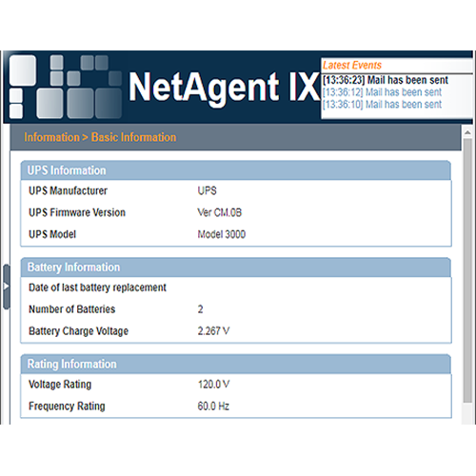Click the scrollbar up arrow
Screen dimensions: 476x476
click(x=467, y=132)
